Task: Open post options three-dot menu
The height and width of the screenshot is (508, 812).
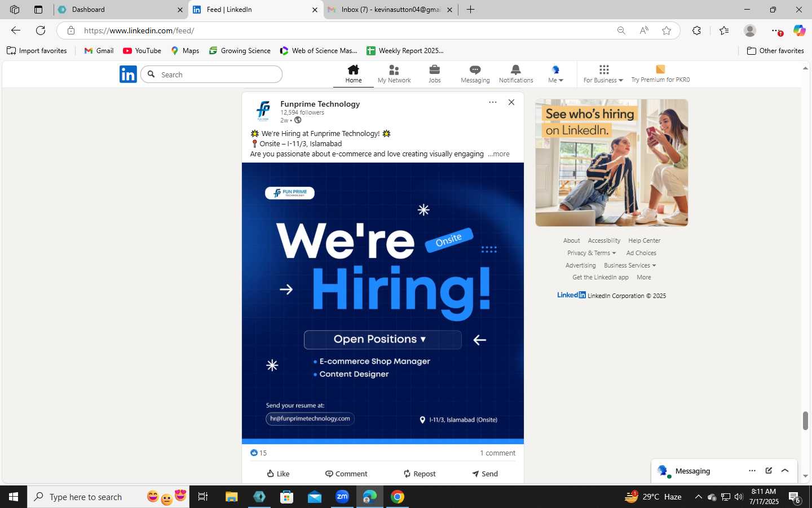Action: point(492,102)
